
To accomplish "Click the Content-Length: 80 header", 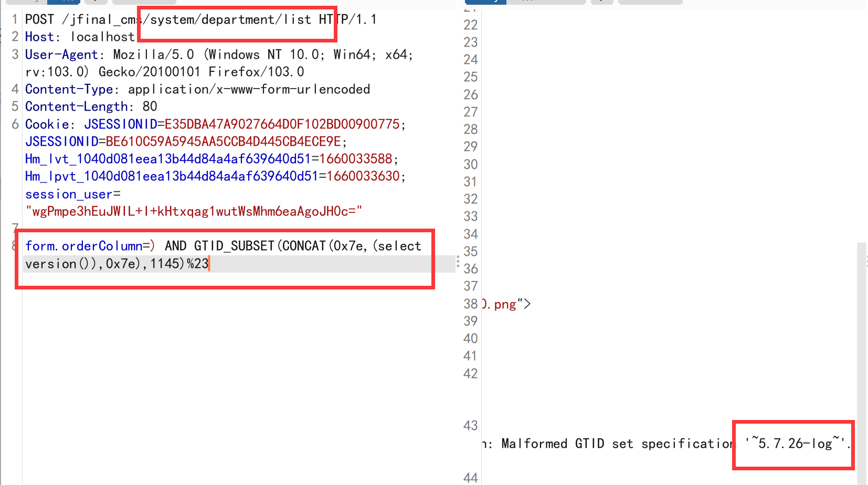I will (91, 107).
